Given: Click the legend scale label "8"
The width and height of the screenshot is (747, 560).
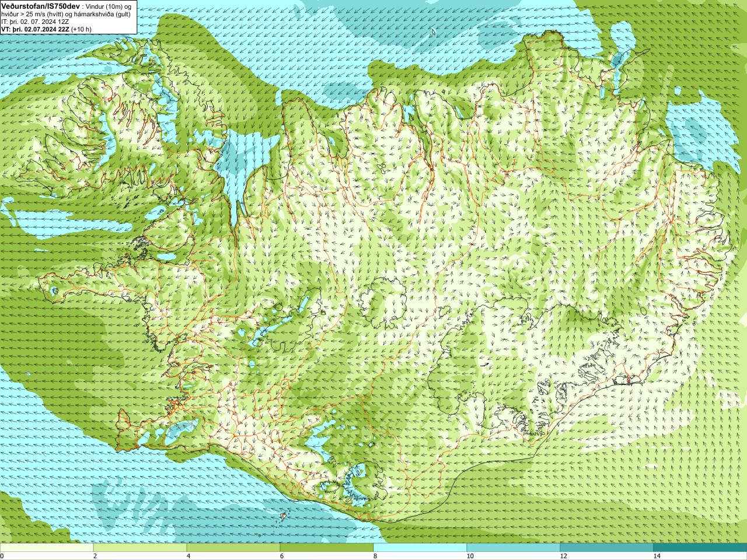Looking at the screenshot, I should click(375, 556).
